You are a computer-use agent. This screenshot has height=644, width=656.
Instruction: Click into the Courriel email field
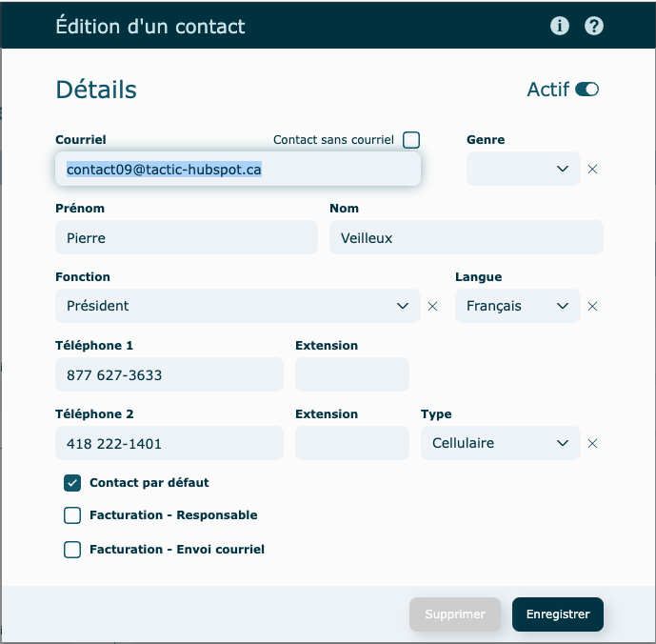coord(238,170)
